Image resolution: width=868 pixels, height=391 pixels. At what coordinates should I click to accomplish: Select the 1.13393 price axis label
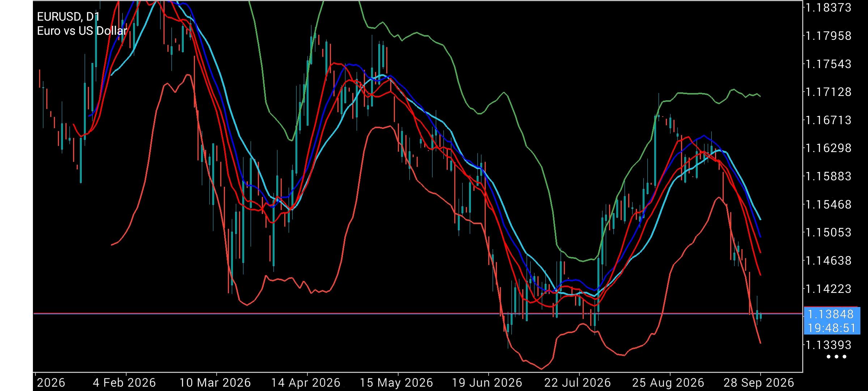point(828,345)
